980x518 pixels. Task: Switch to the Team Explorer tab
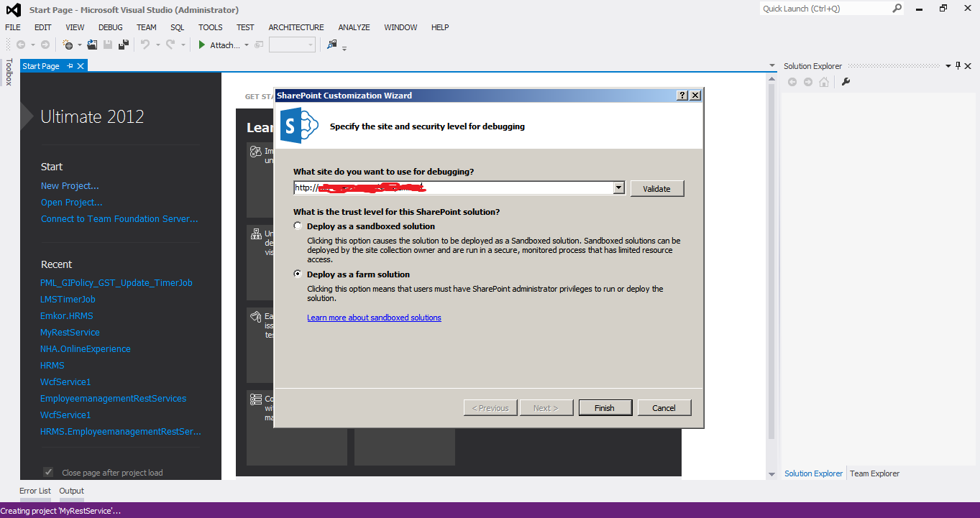point(874,473)
